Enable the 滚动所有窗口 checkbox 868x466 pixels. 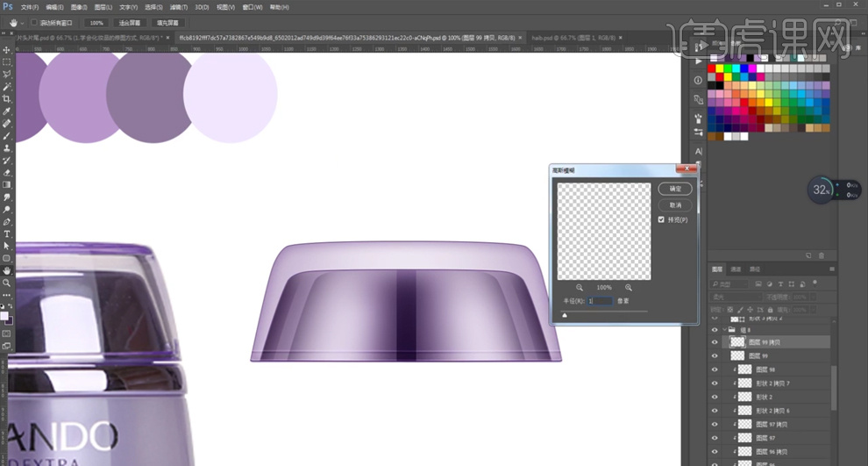coord(34,23)
